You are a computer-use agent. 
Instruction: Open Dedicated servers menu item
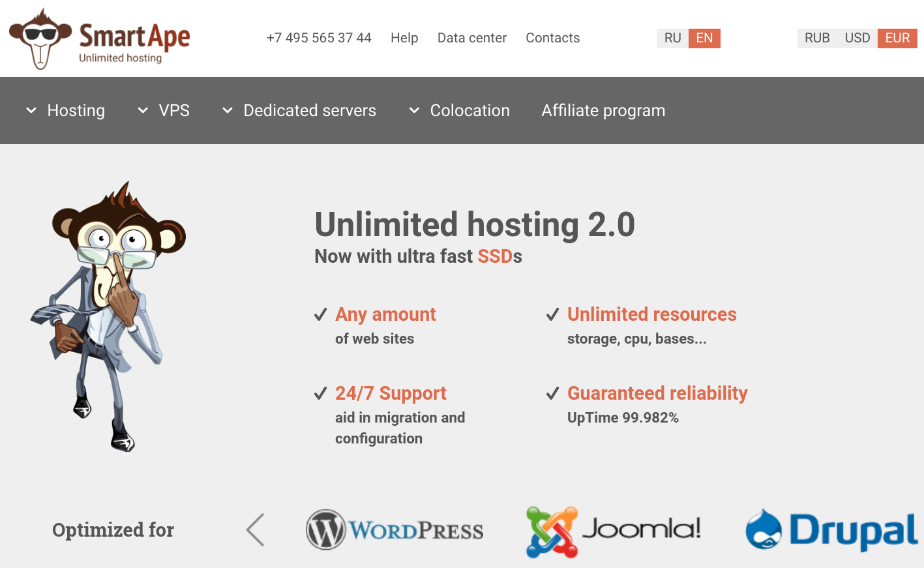click(x=310, y=110)
